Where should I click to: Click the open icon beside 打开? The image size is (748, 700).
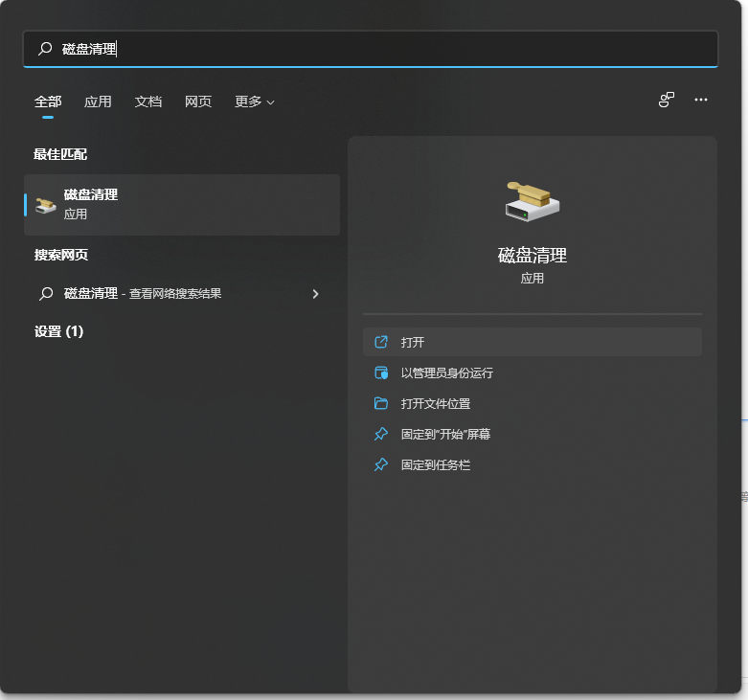(x=381, y=342)
